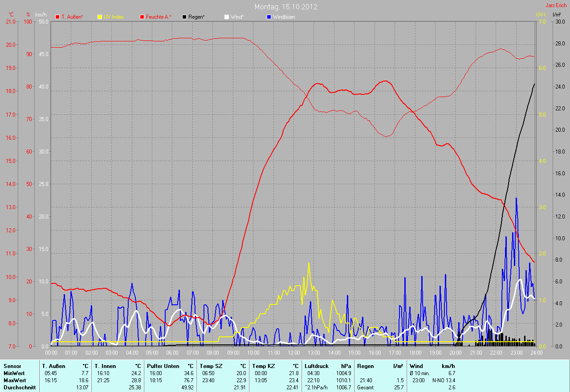Click the 'MinWert' row label
570x392 pixels.
coord(14,373)
